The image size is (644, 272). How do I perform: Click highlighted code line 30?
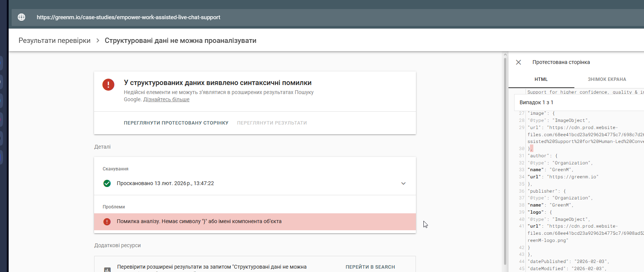tap(531, 149)
